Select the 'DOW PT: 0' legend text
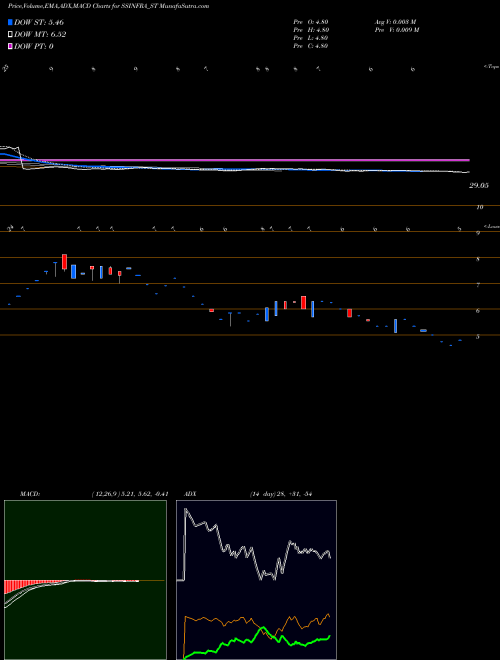Screen dimensions: 500x660 [x=33, y=46]
